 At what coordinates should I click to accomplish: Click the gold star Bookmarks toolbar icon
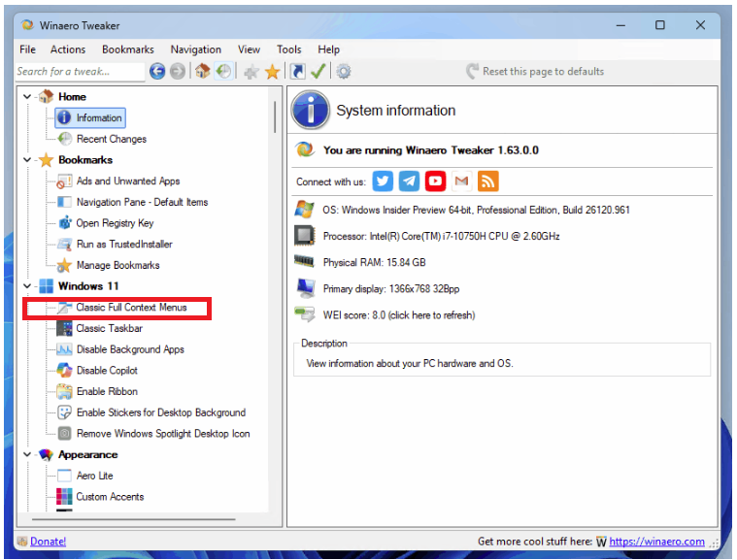pos(273,72)
